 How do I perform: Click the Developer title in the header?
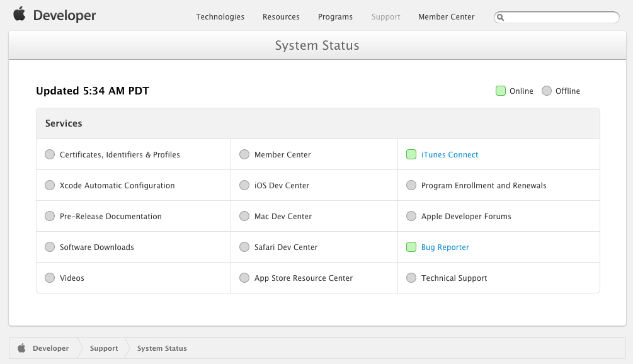[65, 16]
